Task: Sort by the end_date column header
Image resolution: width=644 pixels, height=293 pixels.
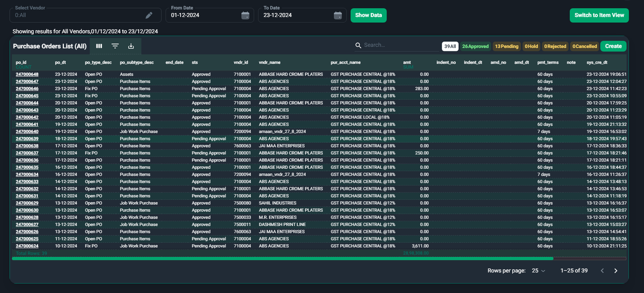Action: point(175,62)
